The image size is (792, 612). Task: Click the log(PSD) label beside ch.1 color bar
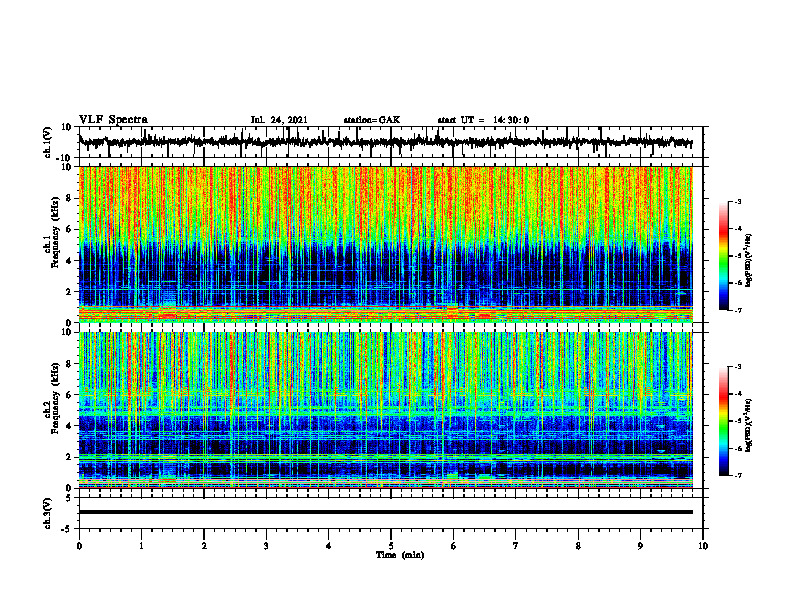tap(749, 261)
